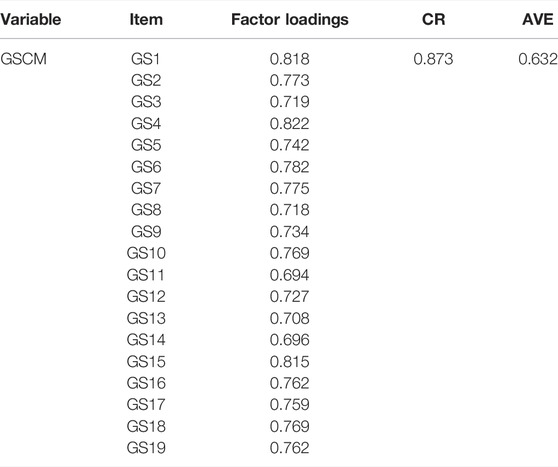Image resolution: width=558 pixels, height=467 pixels.
Task: Select the CR column header
Action: 433,19
